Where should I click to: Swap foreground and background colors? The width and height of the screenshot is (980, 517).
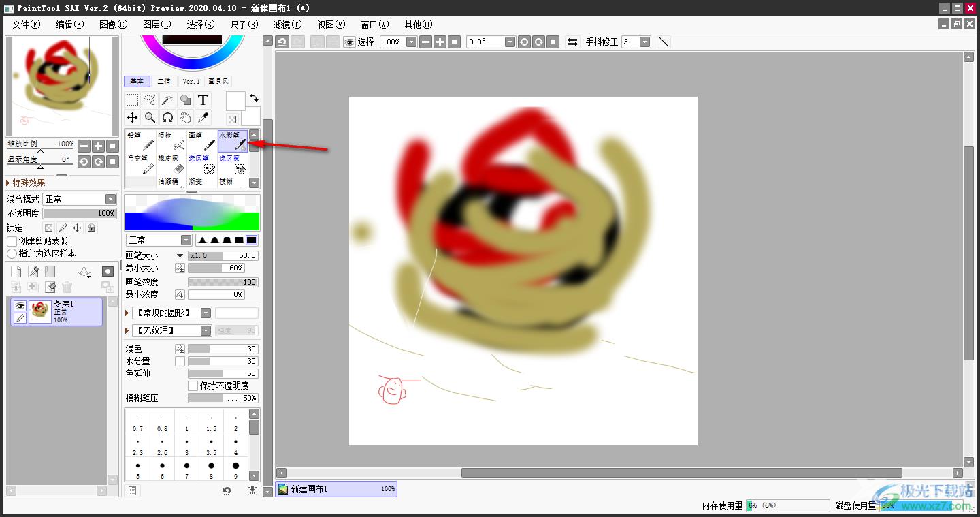pyautogui.click(x=254, y=98)
